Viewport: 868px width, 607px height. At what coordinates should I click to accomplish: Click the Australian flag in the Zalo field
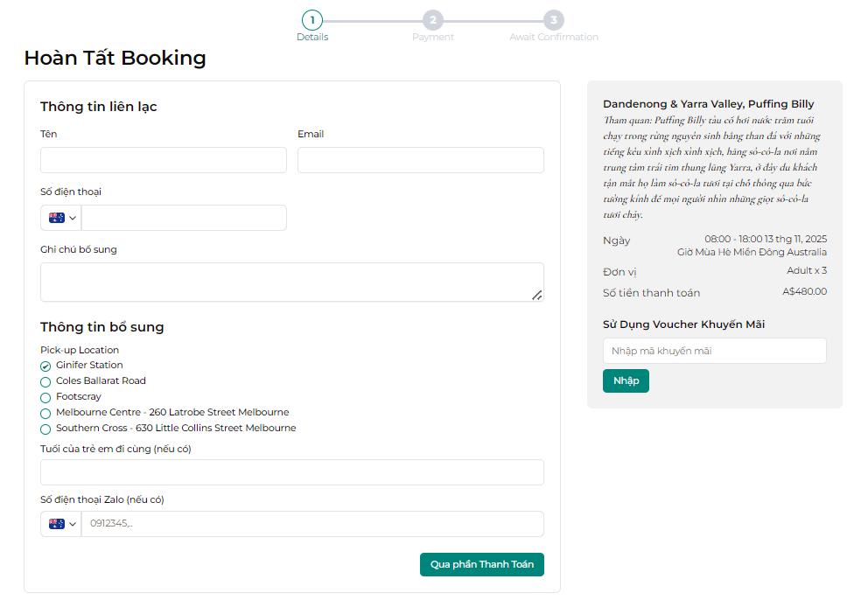pyautogui.click(x=57, y=524)
